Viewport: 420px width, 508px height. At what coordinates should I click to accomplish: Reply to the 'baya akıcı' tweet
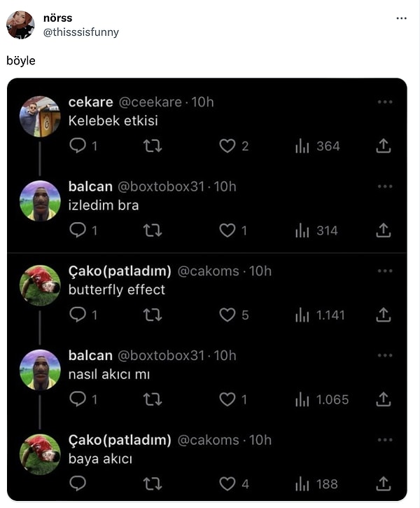click(x=78, y=483)
